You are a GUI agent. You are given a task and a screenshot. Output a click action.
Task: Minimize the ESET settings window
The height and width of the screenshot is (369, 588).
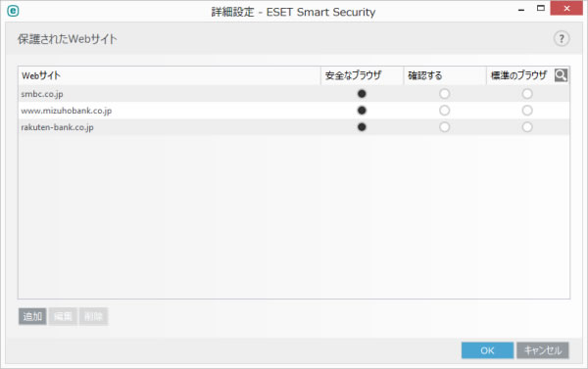click(x=521, y=10)
